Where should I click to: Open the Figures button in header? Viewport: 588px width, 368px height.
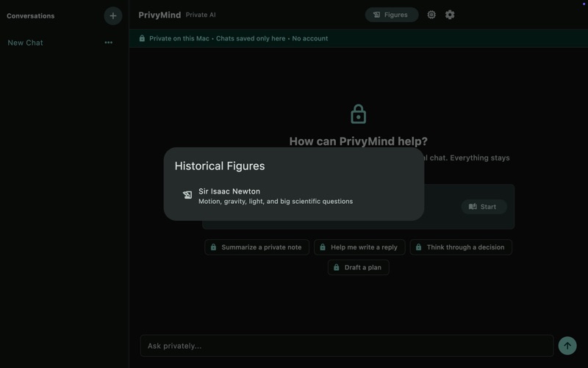point(392,15)
